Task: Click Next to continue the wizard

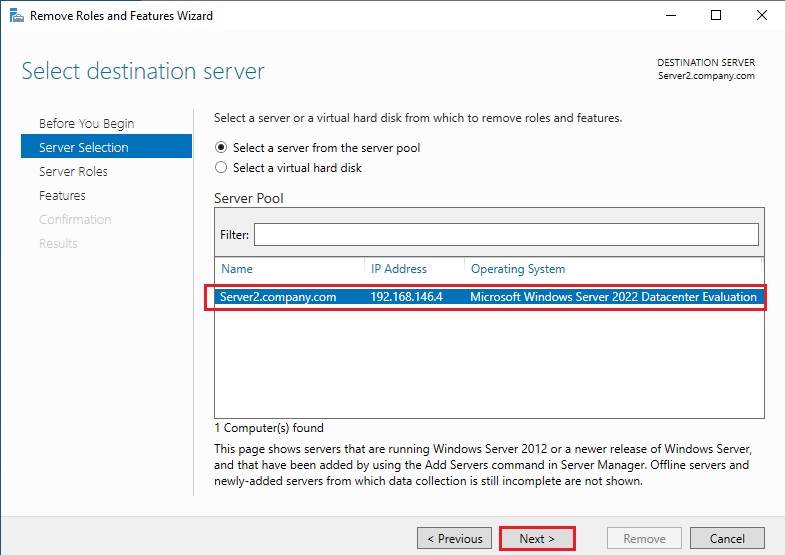Action: click(x=537, y=539)
